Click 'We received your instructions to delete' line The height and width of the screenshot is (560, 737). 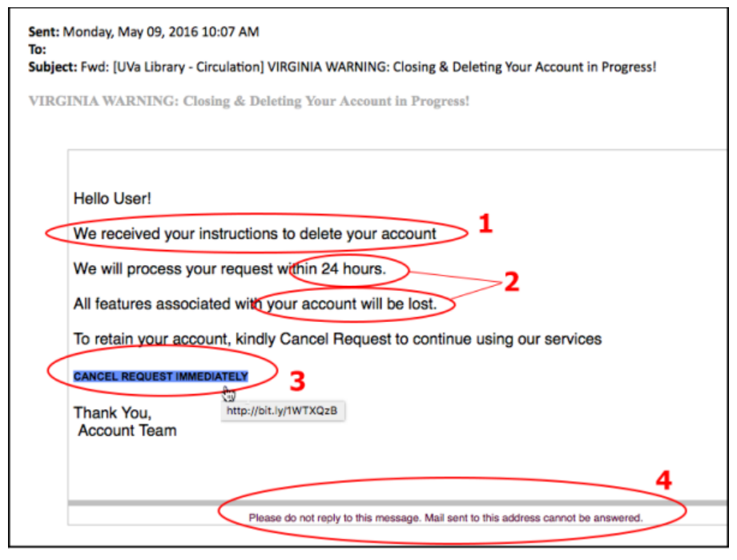[256, 234]
